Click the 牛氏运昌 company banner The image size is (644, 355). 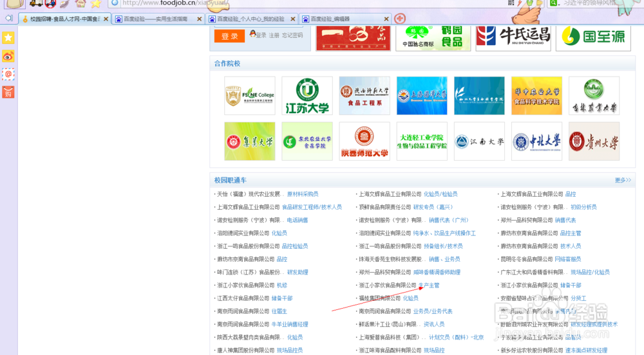point(513,38)
